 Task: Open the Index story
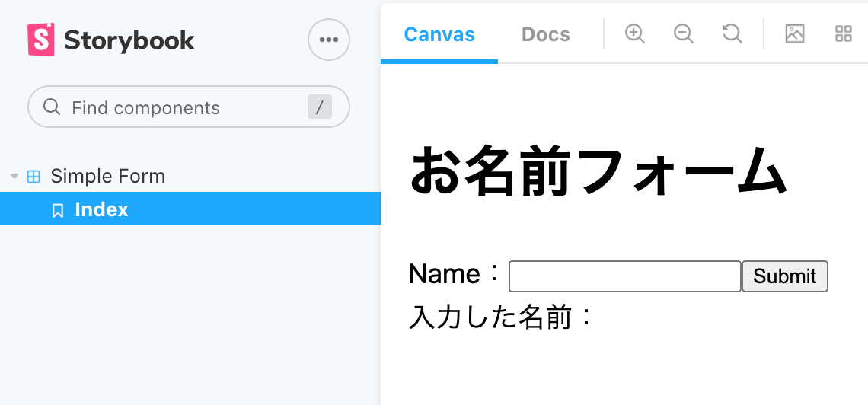pyautogui.click(x=190, y=209)
